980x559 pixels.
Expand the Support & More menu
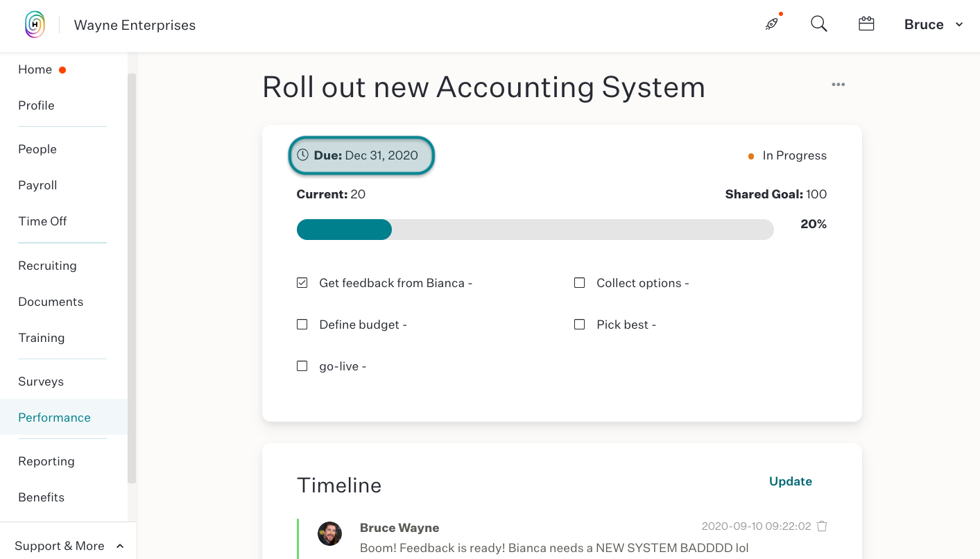[69, 546]
